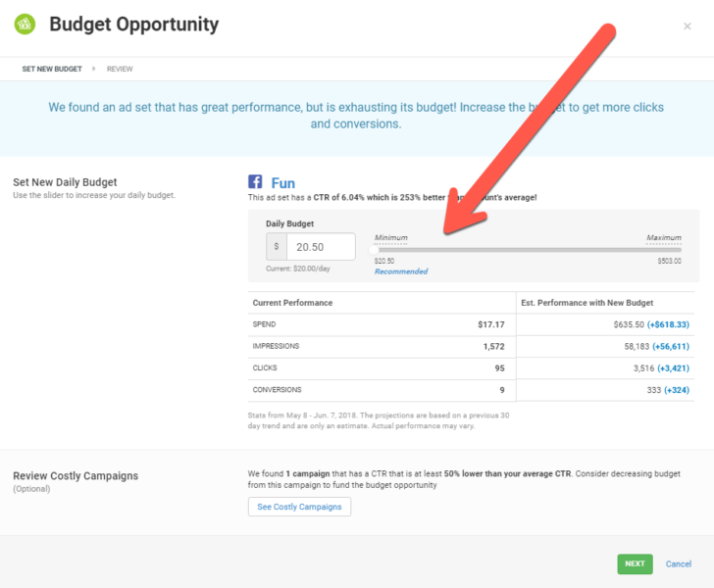Click the green app logo icon
Viewport: 714px width, 588px height.
[25, 24]
